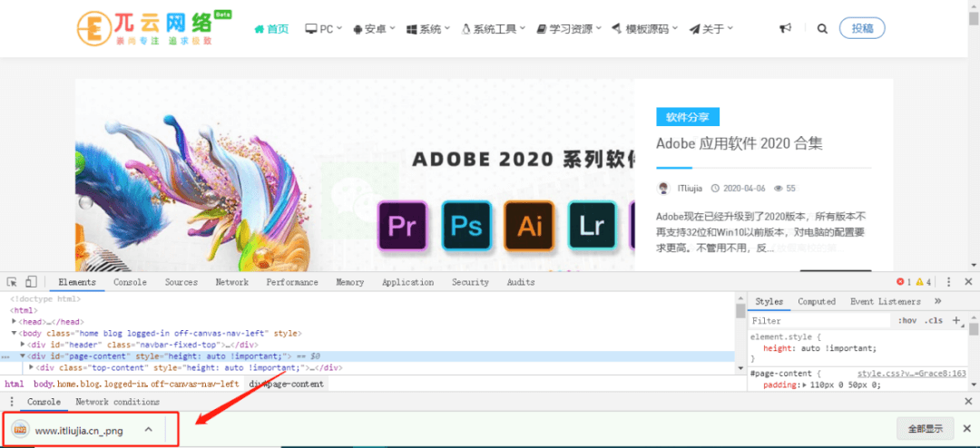This screenshot has height=448, width=980.
Task: Click the Adobe 2020 banner image
Action: point(355,175)
